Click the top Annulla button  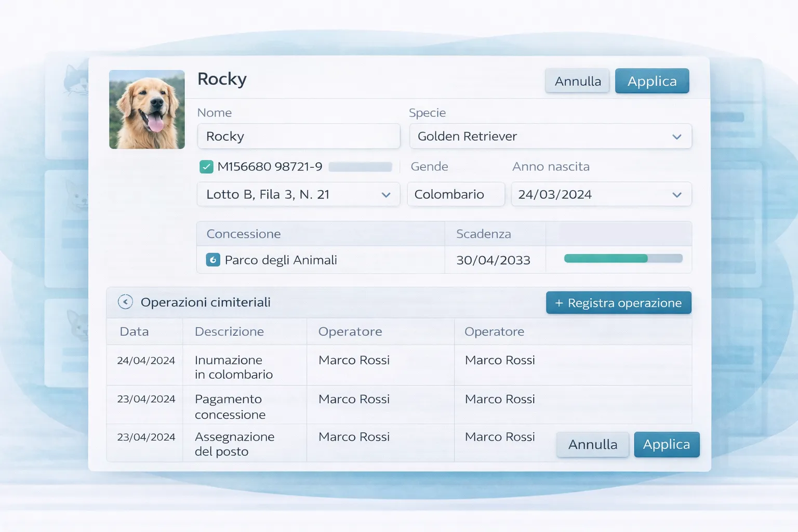577,81
